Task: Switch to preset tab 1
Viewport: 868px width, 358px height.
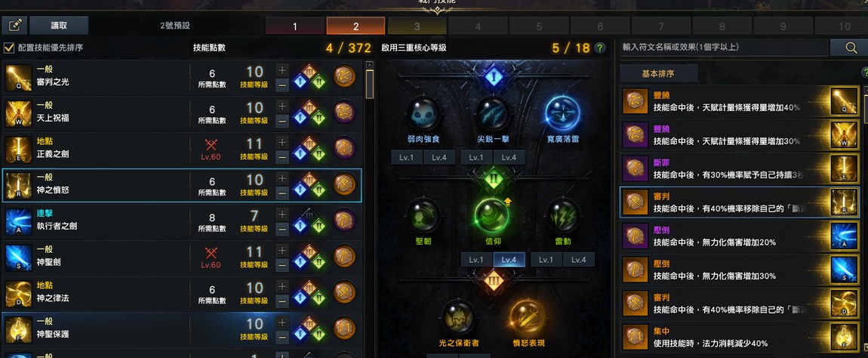Action: click(x=294, y=26)
